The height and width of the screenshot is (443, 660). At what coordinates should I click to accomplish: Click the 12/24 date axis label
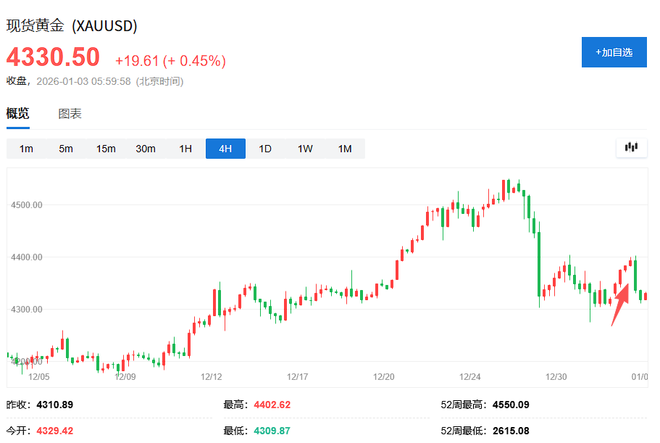(x=471, y=377)
